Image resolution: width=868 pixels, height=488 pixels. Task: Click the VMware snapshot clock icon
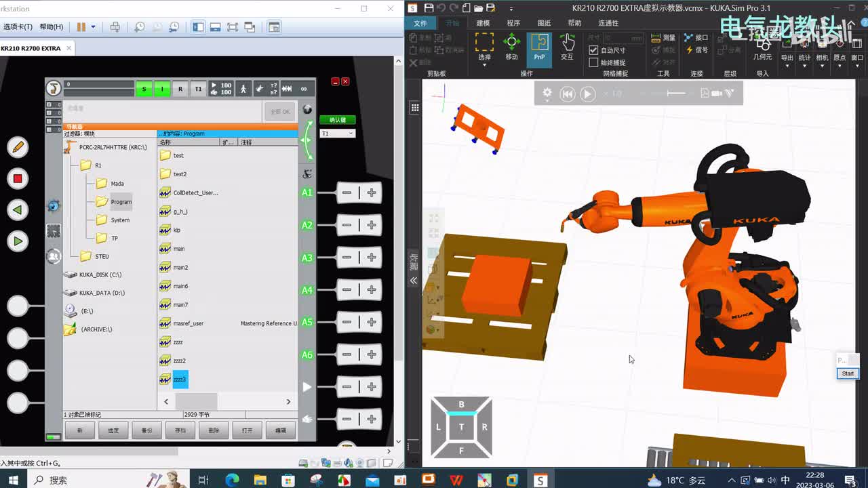pyautogui.click(x=139, y=27)
